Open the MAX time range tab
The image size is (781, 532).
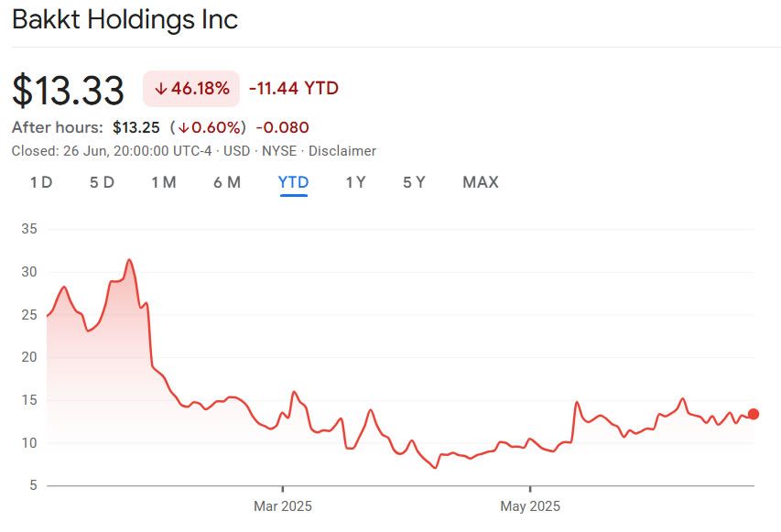(x=480, y=182)
